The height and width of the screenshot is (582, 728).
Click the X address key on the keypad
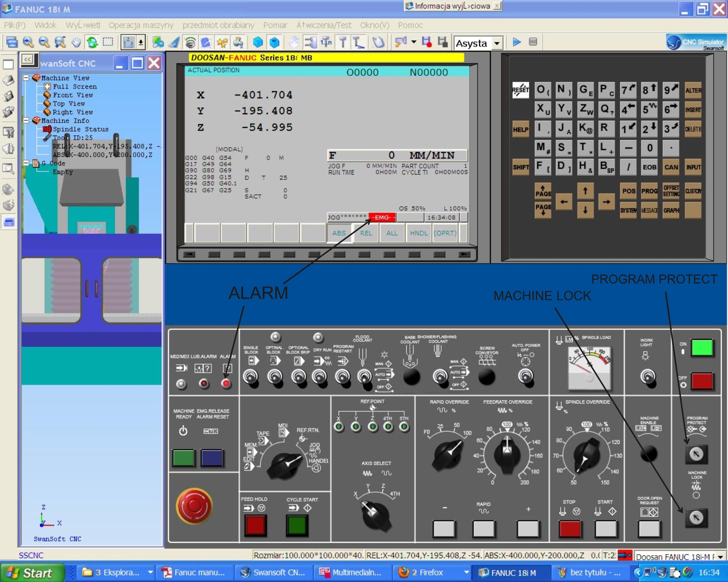point(543,109)
